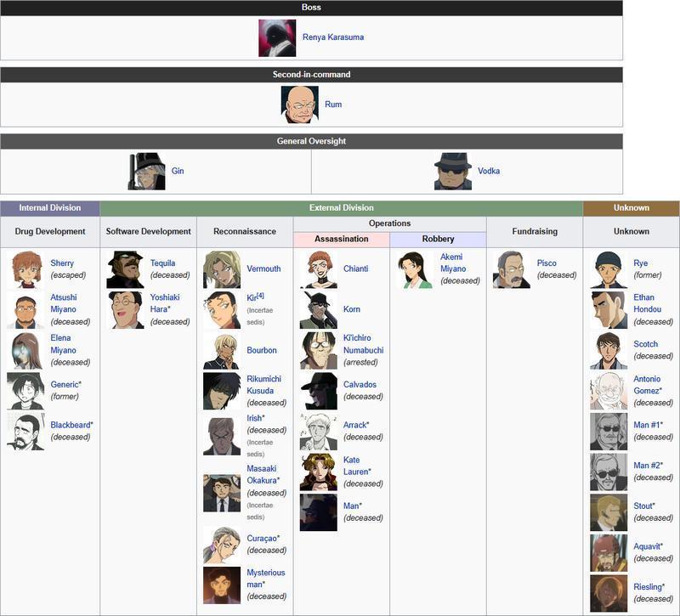Open the Rye link
Screen dimensions: 680x616
point(641,263)
